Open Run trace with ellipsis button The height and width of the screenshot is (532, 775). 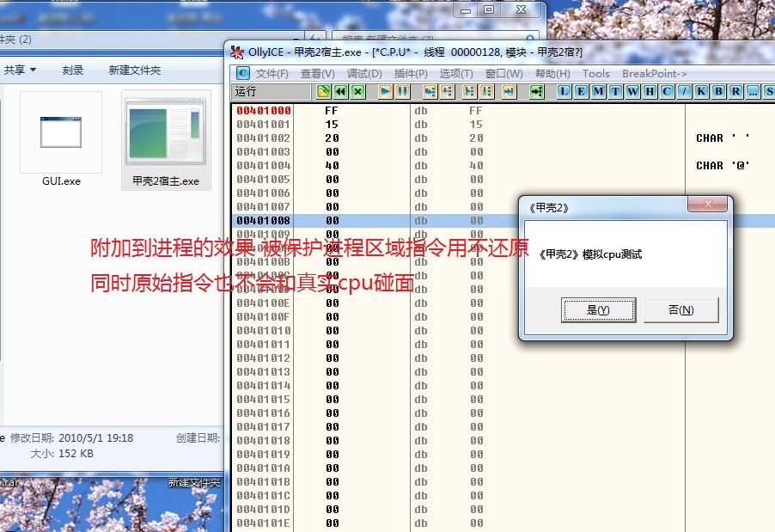click(753, 91)
